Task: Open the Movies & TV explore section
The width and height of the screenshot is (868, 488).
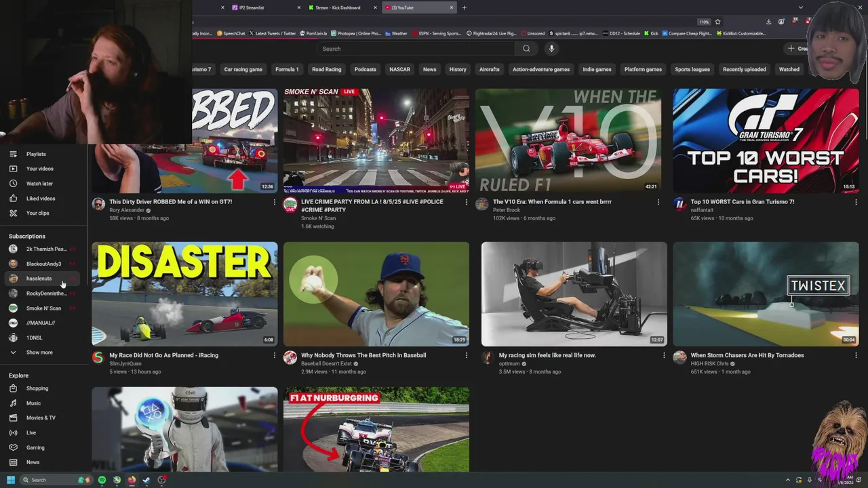Action: pos(41,418)
